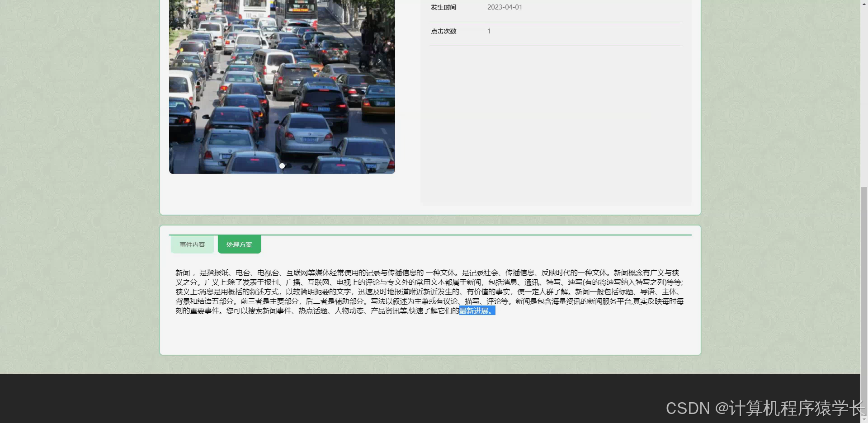The image size is (868, 423).
Task: Click the scrollbar down arrow
Action: pos(864,419)
